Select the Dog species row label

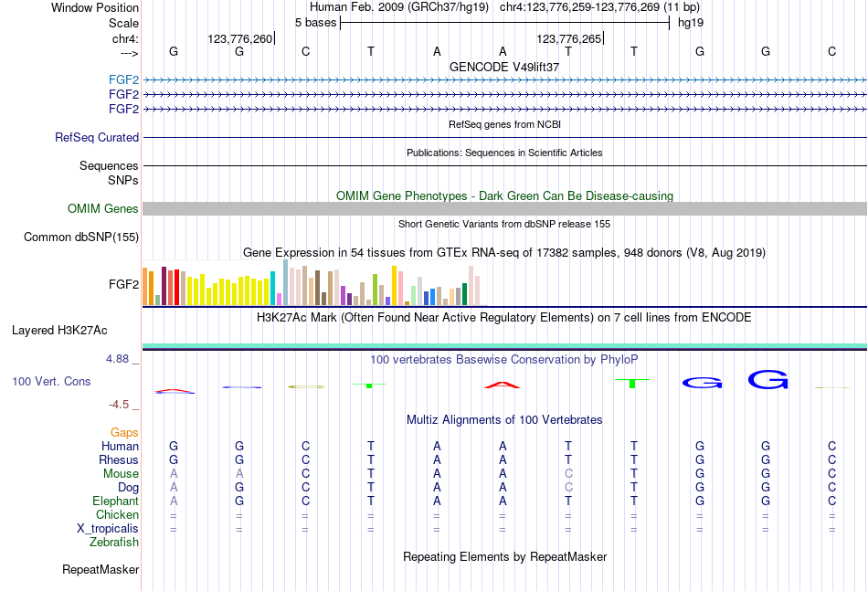128,488
